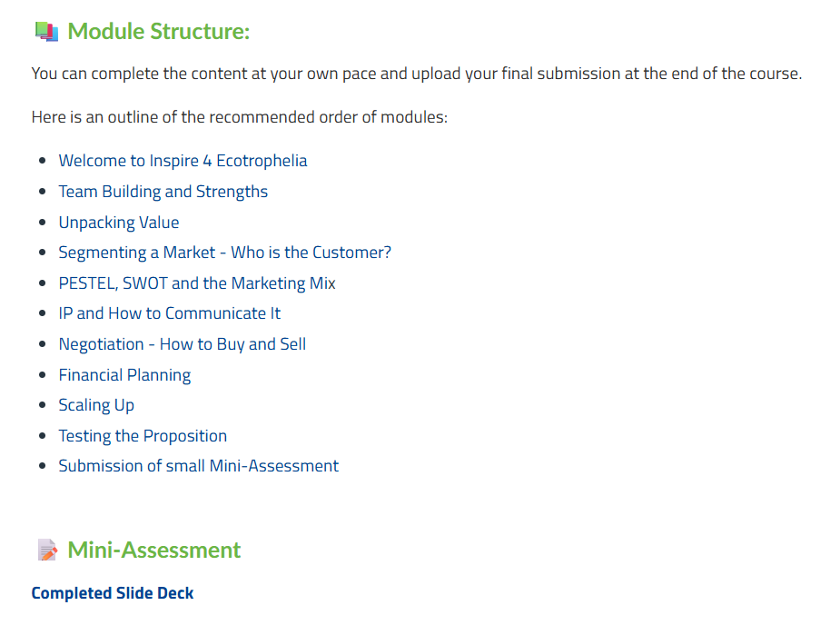Click the Module Structure heading text
The image size is (840, 625).
click(159, 32)
